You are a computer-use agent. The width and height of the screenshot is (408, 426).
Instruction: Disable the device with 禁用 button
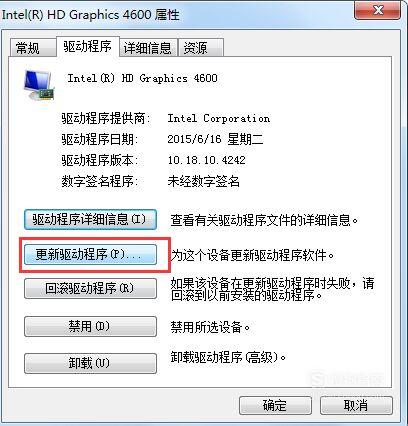point(90,326)
